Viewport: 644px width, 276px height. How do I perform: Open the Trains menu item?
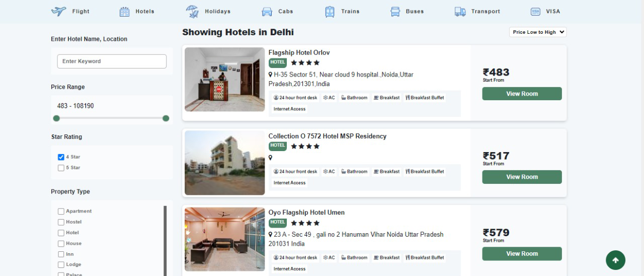click(x=350, y=12)
